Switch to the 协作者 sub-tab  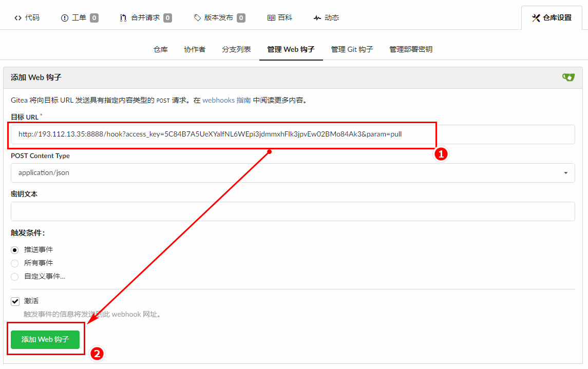pyautogui.click(x=195, y=50)
